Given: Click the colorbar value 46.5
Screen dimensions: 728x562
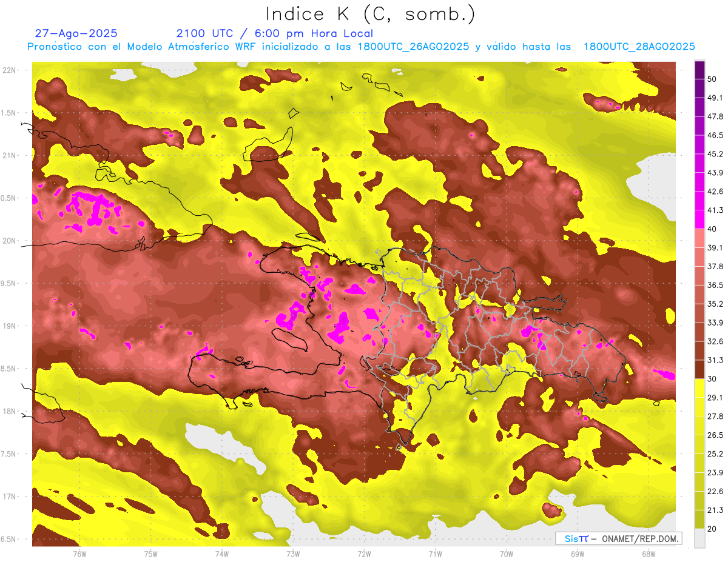Looking at the screenshot, I should click(715, 135).
